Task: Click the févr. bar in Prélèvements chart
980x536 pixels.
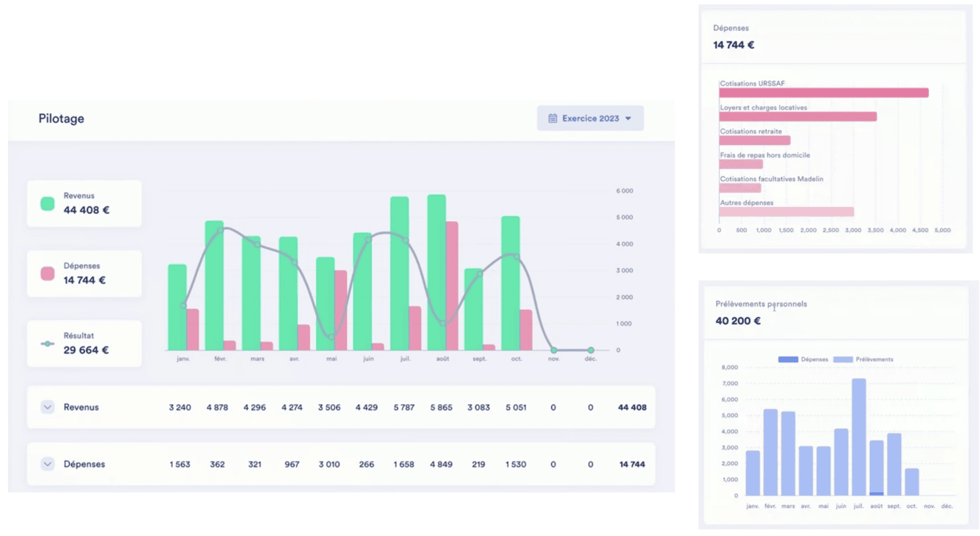Action: pos(771,452)
